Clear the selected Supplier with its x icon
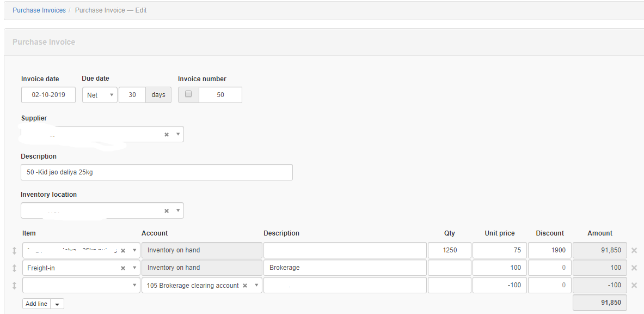 pos(167,135)
